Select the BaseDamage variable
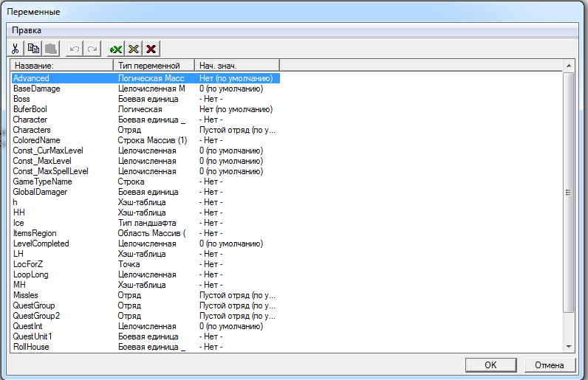The image size is (588, 380). 37,89
